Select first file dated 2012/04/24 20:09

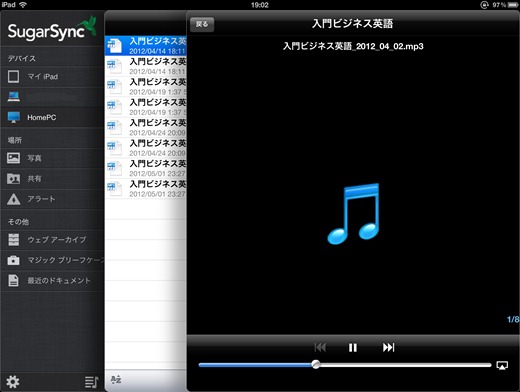tap(146, 127)
